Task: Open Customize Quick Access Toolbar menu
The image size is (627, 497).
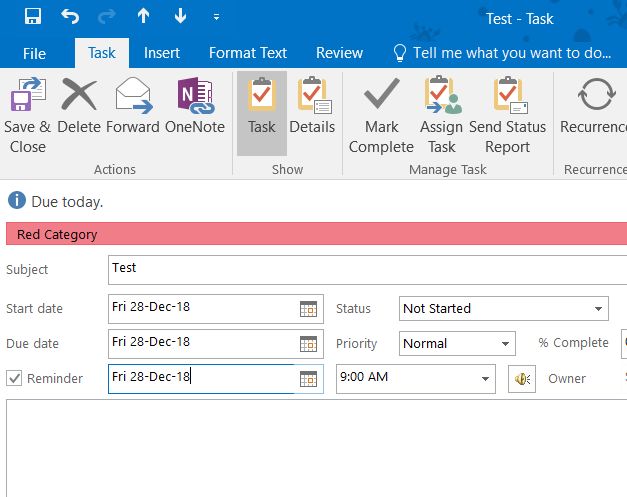Action: (x=216, y=17)
